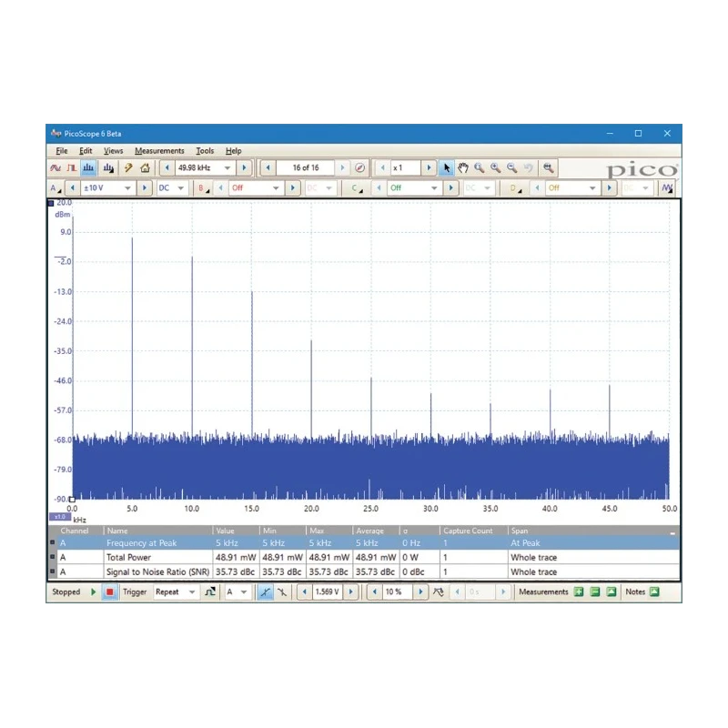This screenshot has height=728, width=728.
Task: Open Channel D Off range dropdown
Action: (x=592, y=188)
